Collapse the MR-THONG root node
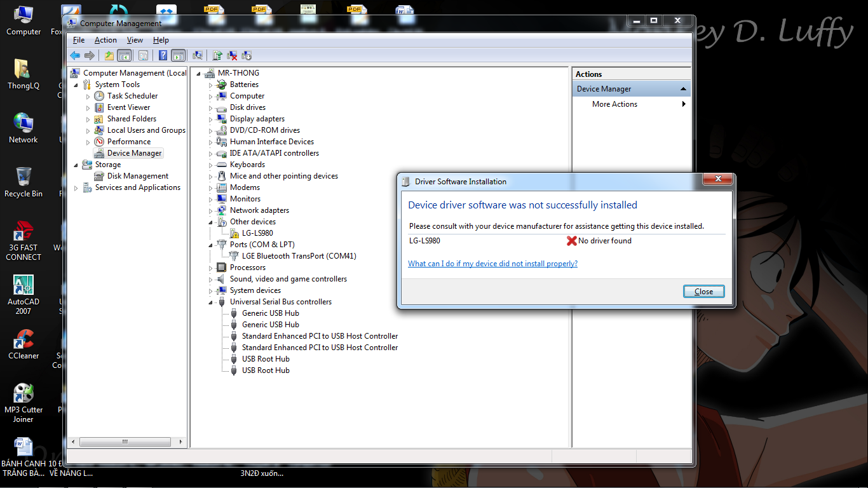868x488 pixels. pos(199,73)
